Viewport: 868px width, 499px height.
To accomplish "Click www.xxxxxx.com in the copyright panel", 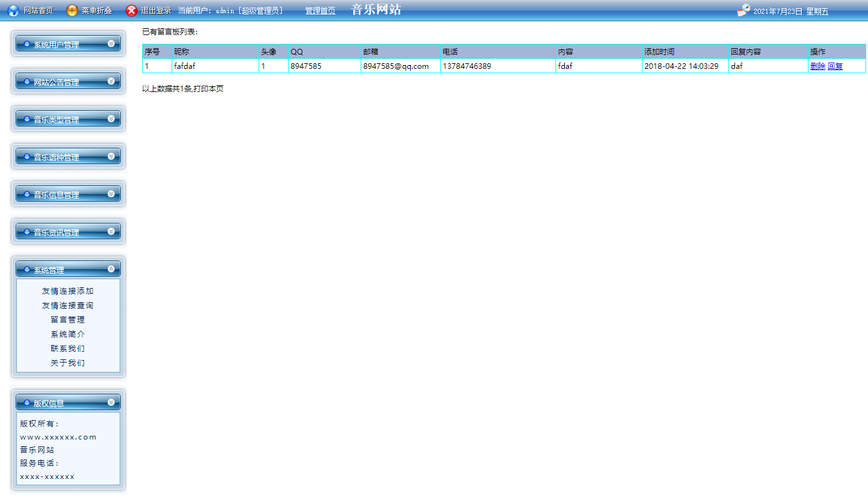I will click(x=58, y=437).
